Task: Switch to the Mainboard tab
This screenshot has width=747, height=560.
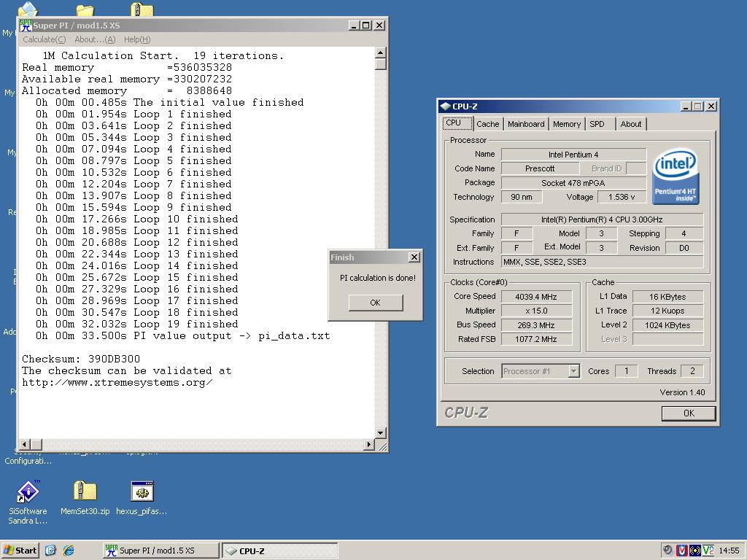Action: 526,124
